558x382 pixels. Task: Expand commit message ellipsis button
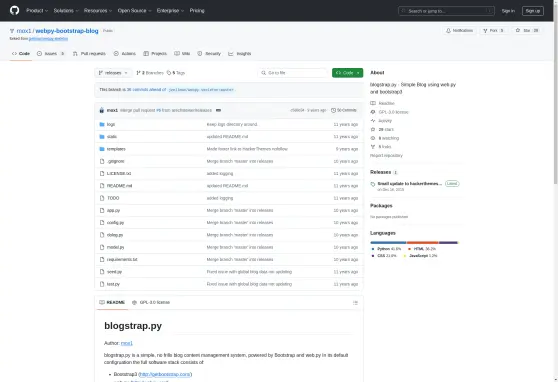point(219,110)
